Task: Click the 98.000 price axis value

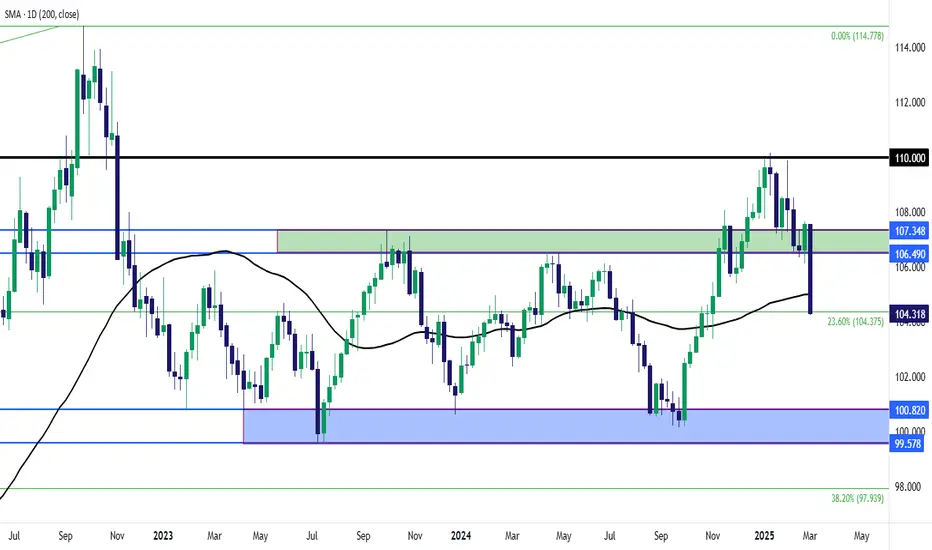Action: 910,487
